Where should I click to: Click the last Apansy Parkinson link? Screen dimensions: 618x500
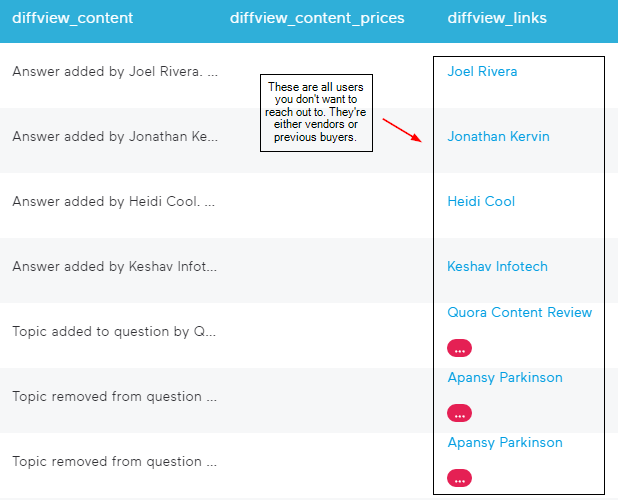tap(504, 443)
